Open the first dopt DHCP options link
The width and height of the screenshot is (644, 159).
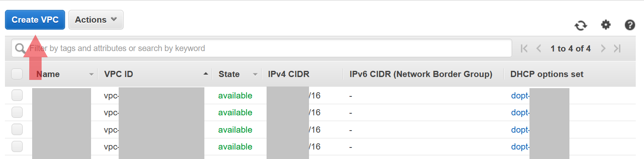point(520,96)
